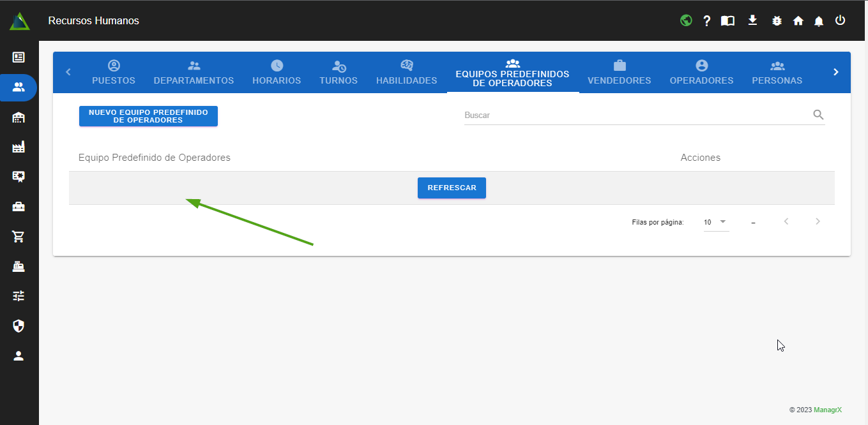This screenshot has height=425, width=868.
Task: Switch to the Departamentos tab
Action: coord(194,73)
